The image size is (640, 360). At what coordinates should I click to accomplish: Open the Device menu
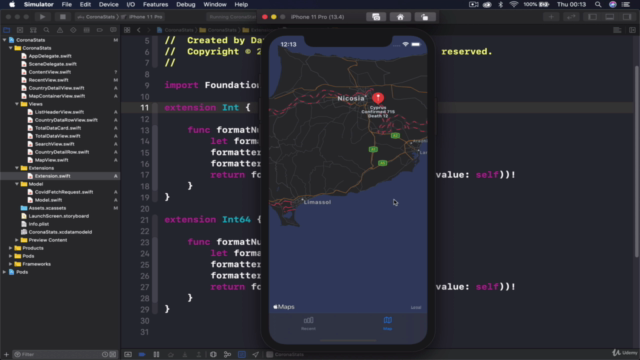(109, 4)
